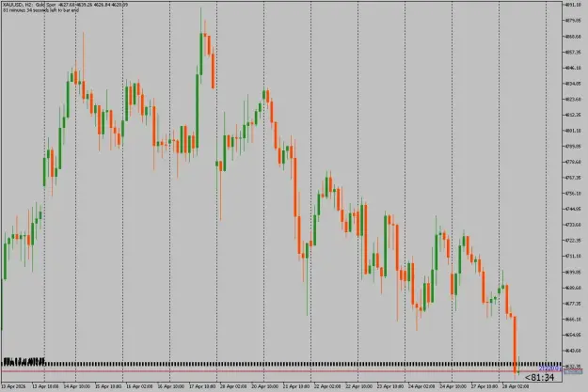Image resolution: width=588 pixels, height=392 pixels.
Task: Click the 16 Apr 02:00 time label
Action: tap(139, 386)
